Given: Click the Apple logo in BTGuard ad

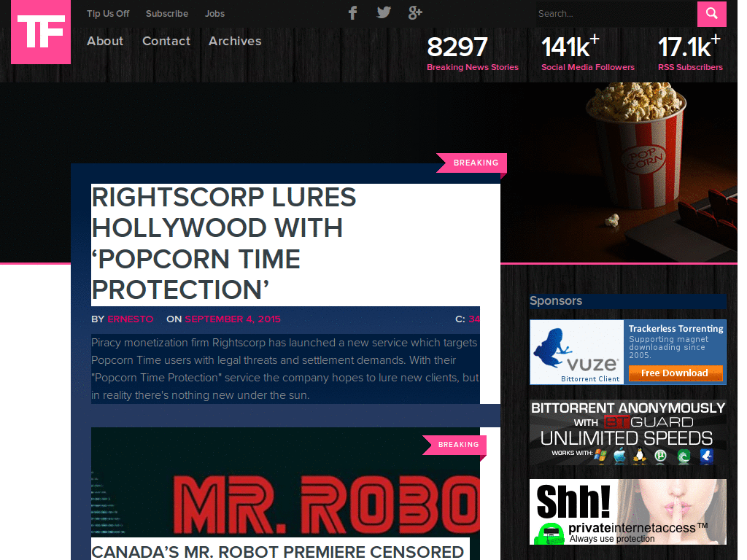Looking at the screenshot, I should 619,456.
